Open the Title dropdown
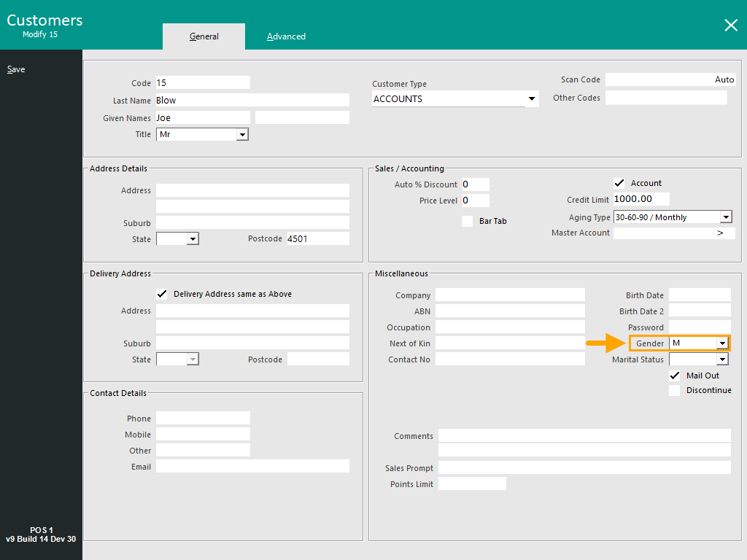The width and height of the screenshot is (747, 560). point(242,135)
